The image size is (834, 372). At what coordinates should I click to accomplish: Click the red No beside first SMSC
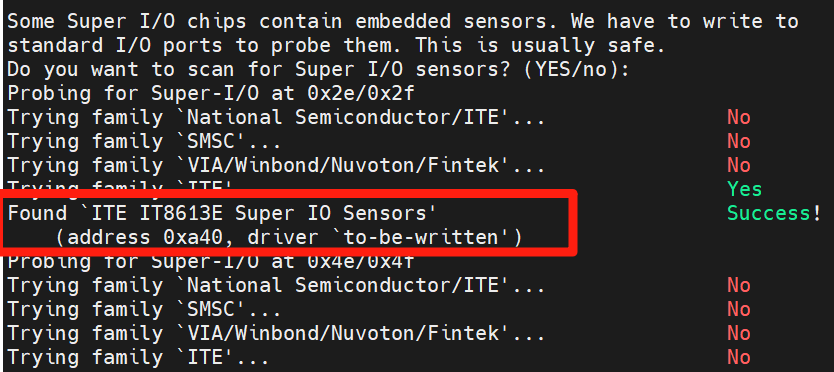[739, 142]
